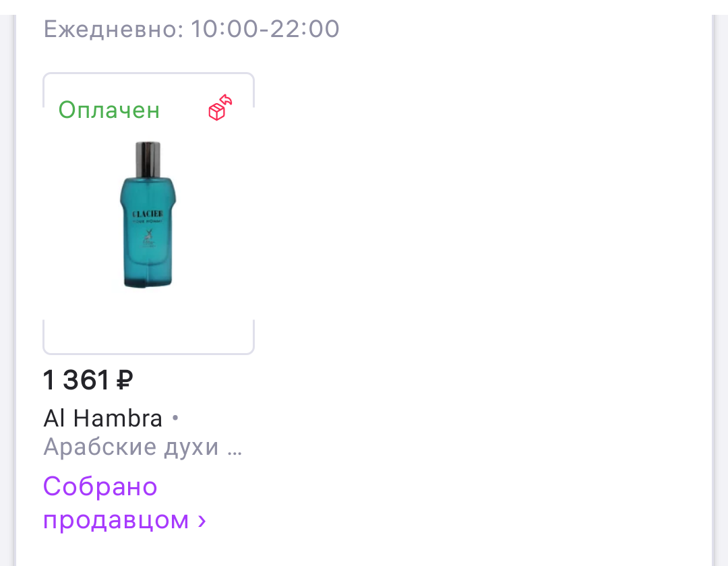Click the dot separator after Al Hambra
This screenshot has height=566, width=728.
click(x=175, y=418)
